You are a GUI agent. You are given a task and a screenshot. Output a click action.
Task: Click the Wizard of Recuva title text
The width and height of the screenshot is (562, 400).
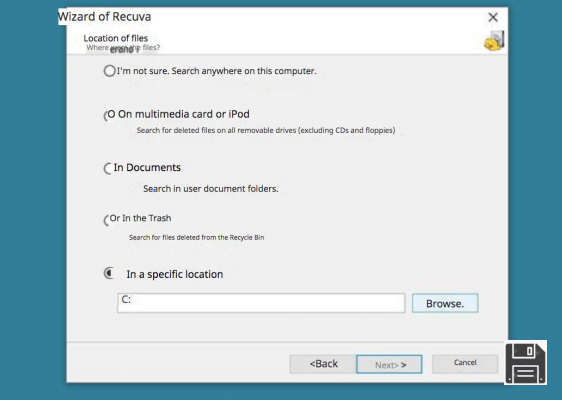(x=104, y=16)
